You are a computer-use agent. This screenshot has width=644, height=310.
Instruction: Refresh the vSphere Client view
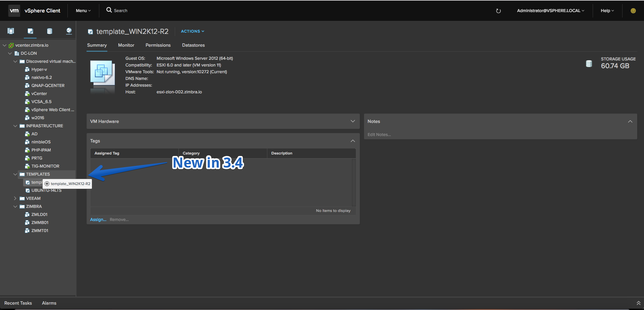(x=498, y=11)
